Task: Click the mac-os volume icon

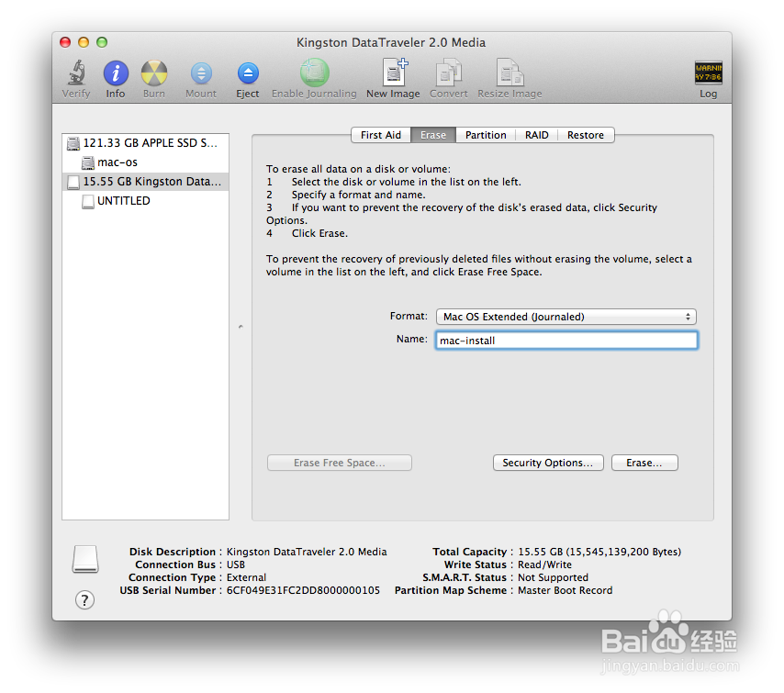Action: (x=88, y=162)
